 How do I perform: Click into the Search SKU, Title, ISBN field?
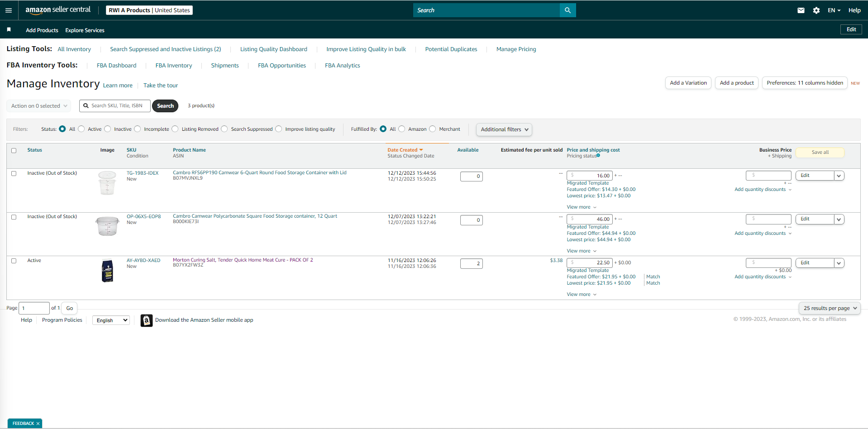point(115,106)
